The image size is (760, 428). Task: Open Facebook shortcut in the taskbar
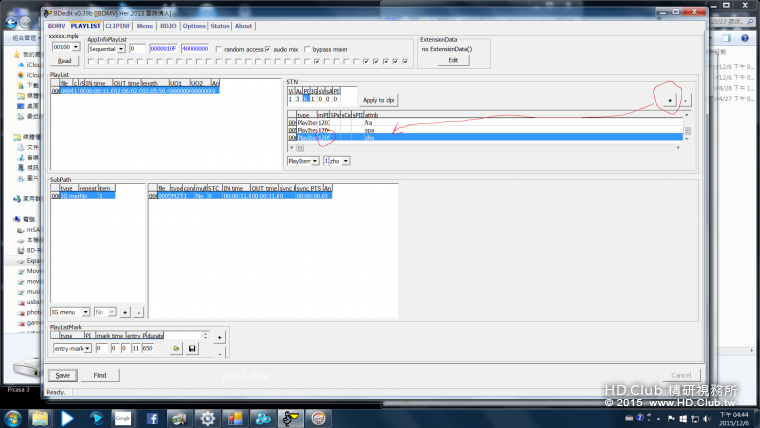[x=152, y=418]
